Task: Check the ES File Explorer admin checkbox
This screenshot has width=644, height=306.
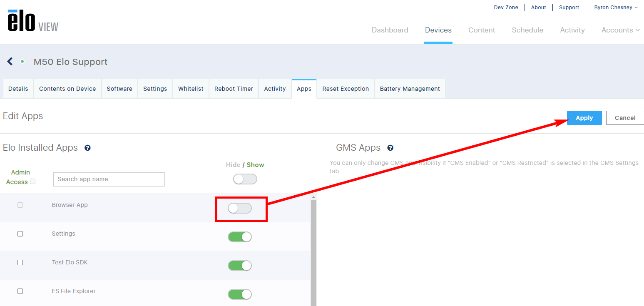Action: tap(20, 291)
